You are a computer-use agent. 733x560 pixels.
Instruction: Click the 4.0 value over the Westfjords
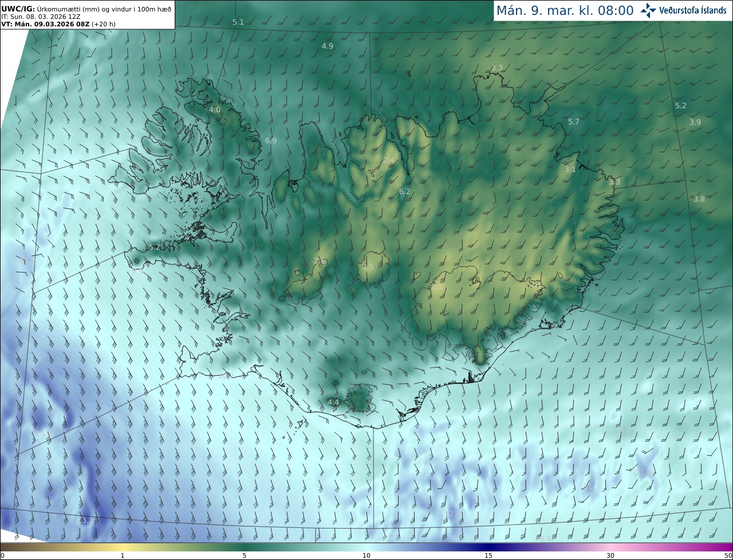pyautogui.click(x=215, y=109)
